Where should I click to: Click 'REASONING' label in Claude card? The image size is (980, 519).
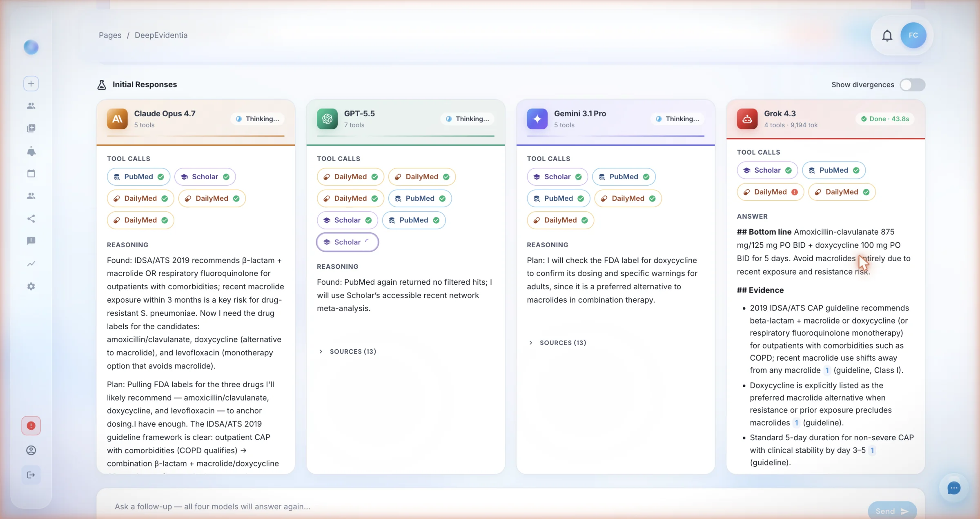tap(127, 245)
